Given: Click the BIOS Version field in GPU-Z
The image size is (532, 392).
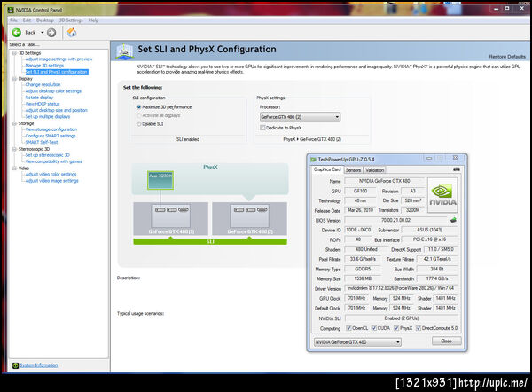Looking at the screenshot, I should (x=396, y=220).
